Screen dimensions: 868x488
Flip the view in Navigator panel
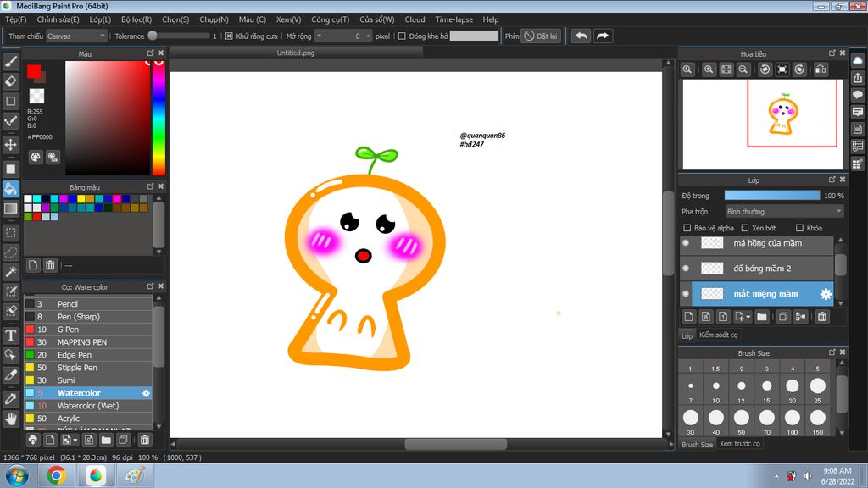821,69
